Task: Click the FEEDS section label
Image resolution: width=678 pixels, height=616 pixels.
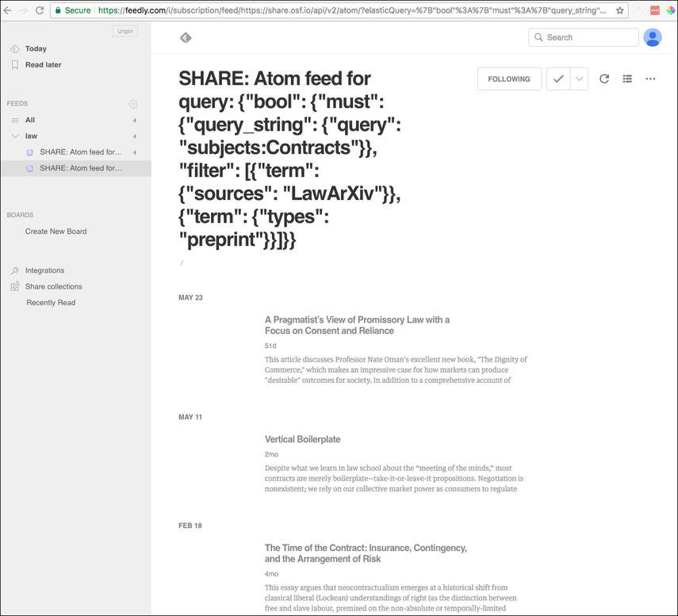Action: [x=17, y=104]
